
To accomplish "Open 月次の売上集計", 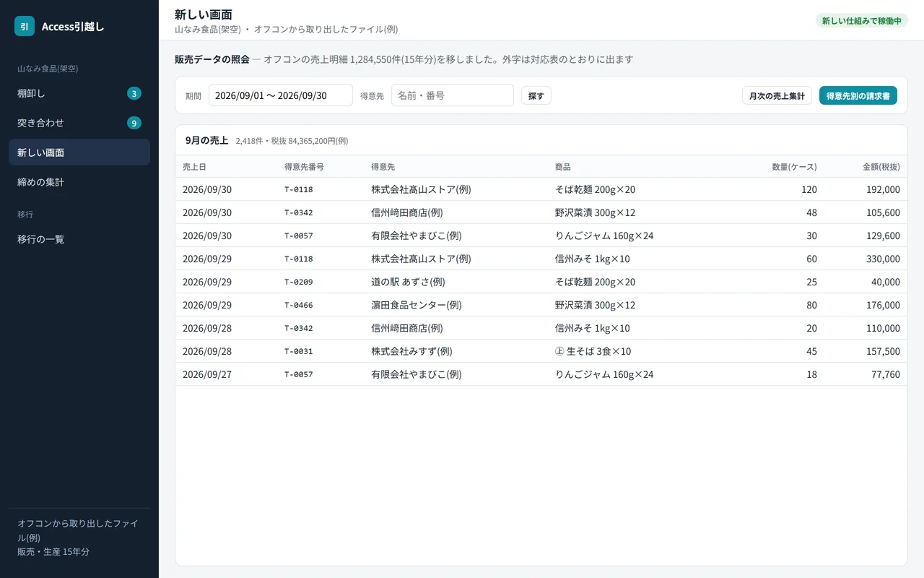I will [x=777, y=95].
